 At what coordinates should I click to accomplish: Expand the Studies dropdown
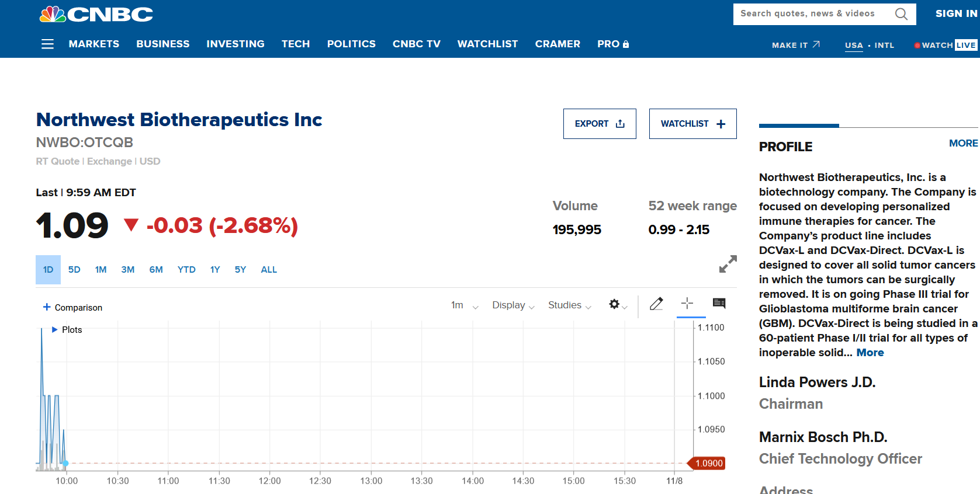coord(569,305)
